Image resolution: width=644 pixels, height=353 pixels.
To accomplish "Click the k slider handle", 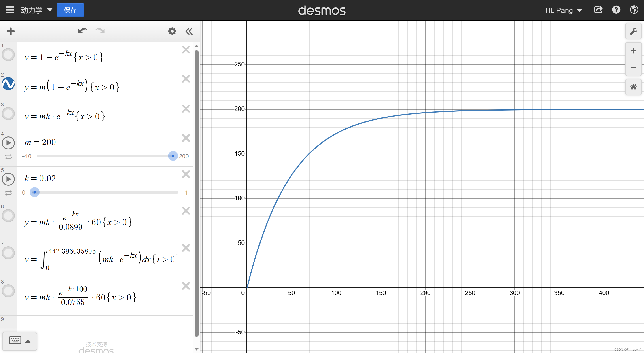I will pyautogui.click(x=34, y=192).
